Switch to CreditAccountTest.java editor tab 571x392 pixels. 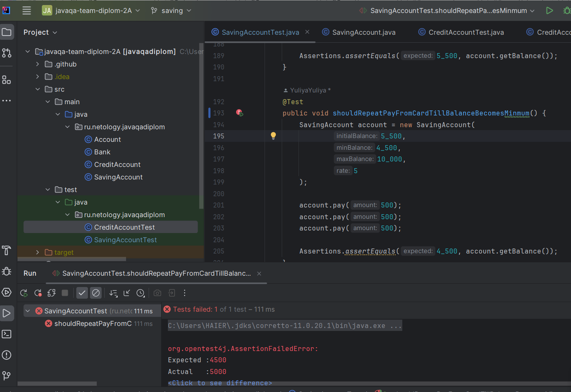[466, 32]
